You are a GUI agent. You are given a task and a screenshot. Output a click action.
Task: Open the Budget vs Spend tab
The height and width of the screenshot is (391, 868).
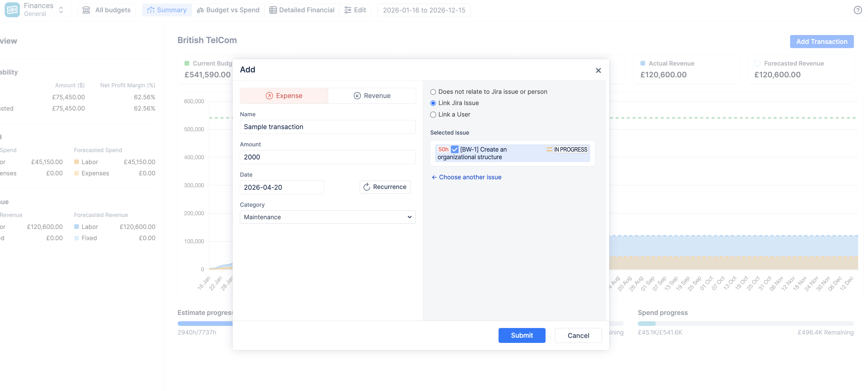coord(228,10)
